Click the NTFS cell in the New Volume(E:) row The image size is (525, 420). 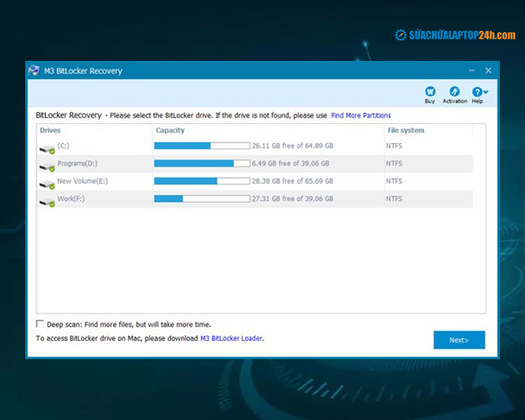393,181
